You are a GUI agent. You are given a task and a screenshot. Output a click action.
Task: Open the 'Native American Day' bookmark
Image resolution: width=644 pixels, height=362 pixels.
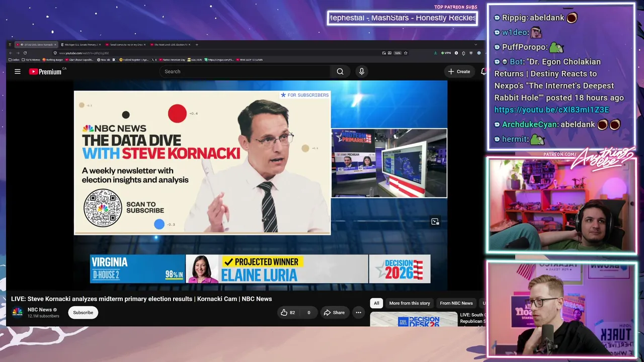[x=171, y=60]
